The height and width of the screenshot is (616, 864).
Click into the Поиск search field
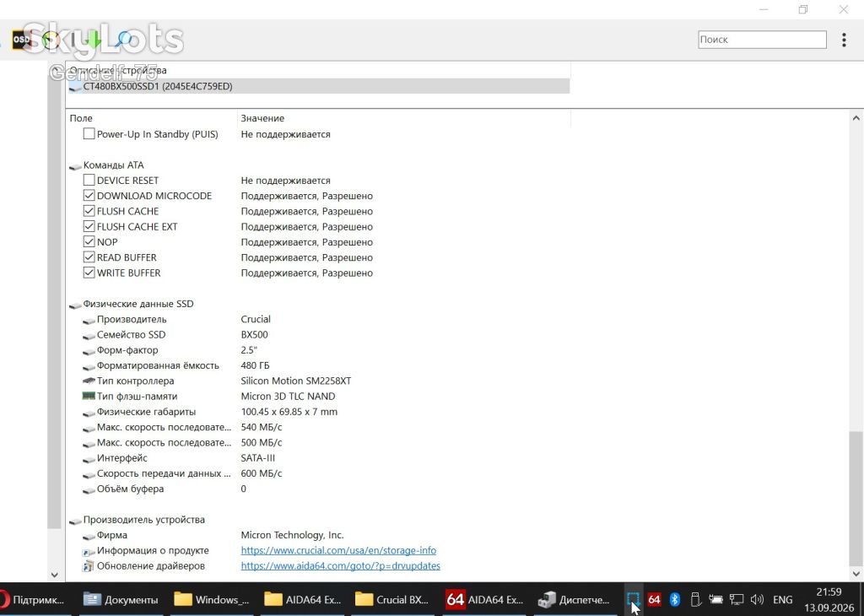762,40
